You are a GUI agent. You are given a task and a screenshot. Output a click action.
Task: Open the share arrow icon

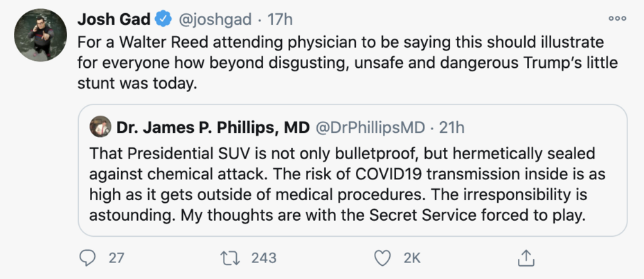click(x=526, y=258)
